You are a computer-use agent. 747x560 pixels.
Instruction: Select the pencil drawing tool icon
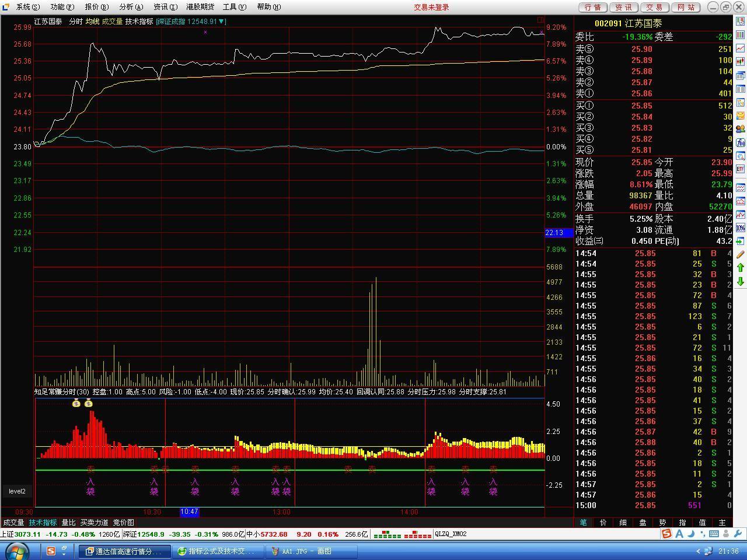(740, 254)
